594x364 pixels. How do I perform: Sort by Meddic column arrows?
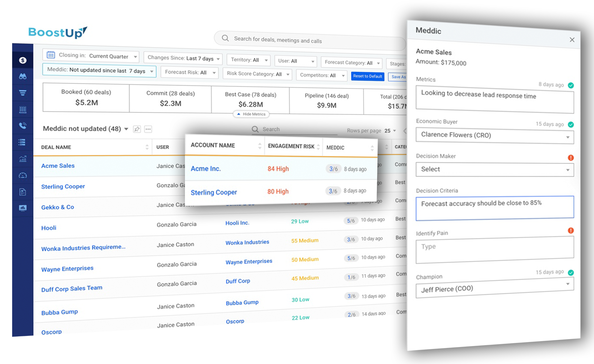(372, 148)
